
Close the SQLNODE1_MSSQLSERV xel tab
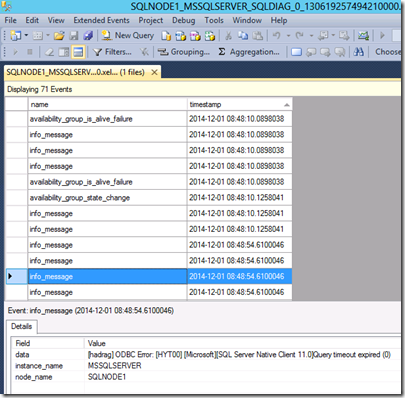click(x=154, y=72)
